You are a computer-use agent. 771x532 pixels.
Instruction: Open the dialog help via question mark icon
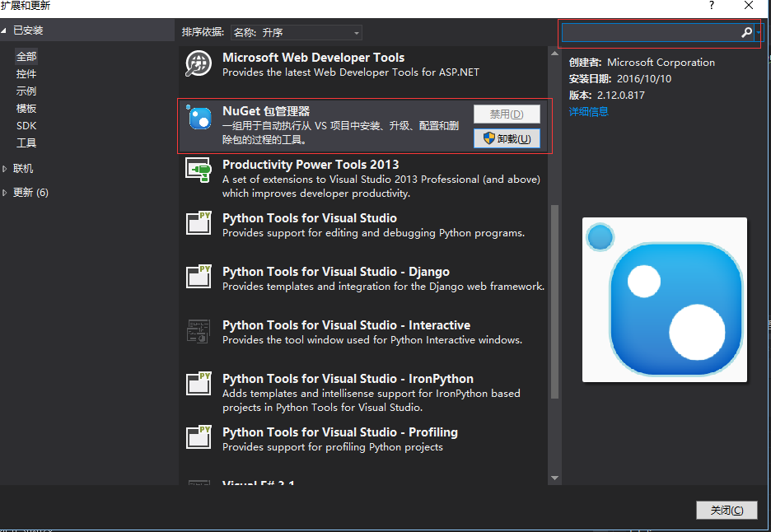coord(711,7)
